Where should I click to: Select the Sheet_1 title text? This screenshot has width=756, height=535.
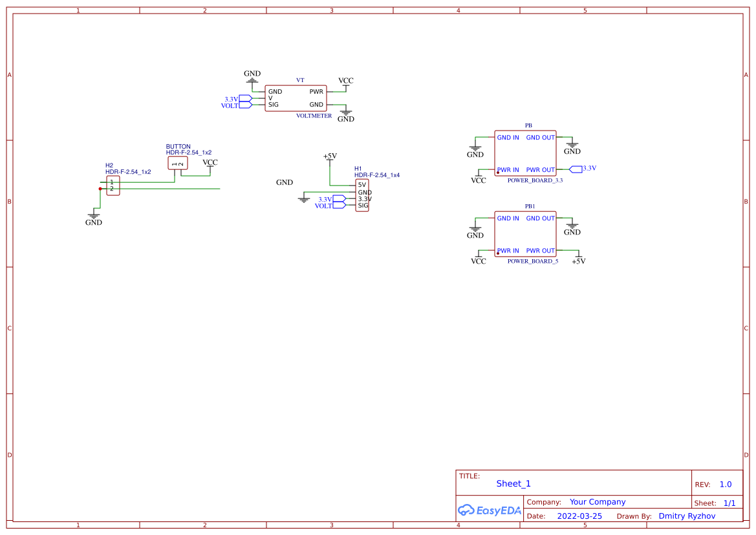513,483
